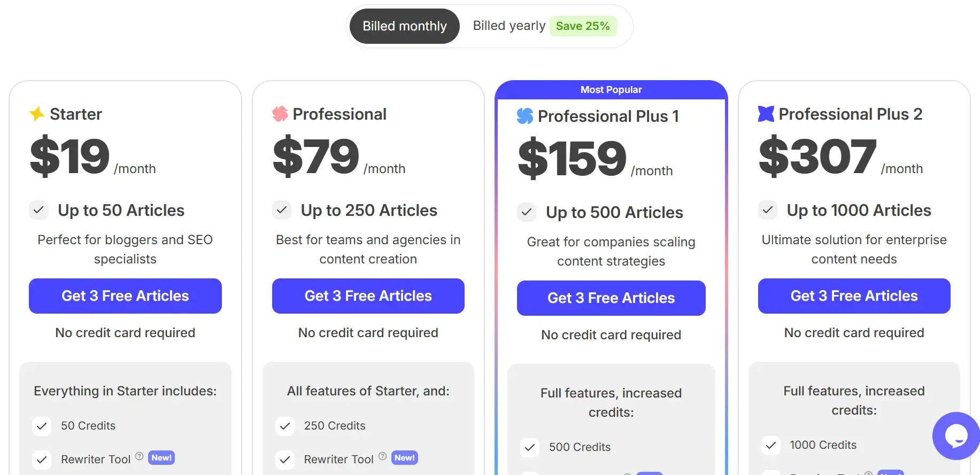Click the Starter Rewriter Tool help icon
980x475 pixels.
tap(140, 456)
